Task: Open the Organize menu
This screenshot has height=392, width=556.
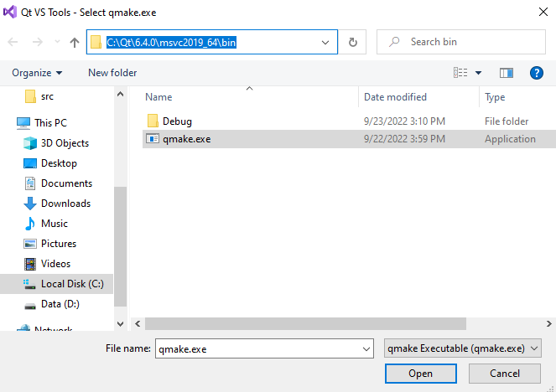Action: pyautogui.click(x=37, y=73)
